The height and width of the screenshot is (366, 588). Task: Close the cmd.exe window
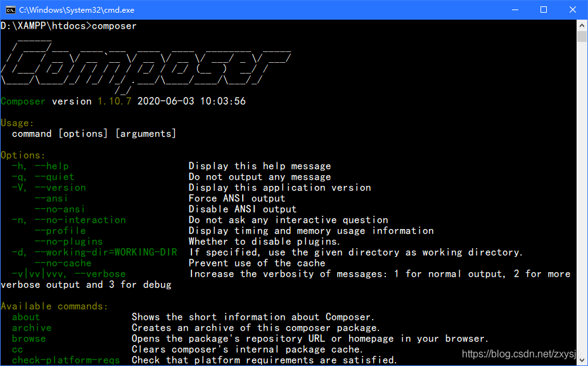coord(573,10)
